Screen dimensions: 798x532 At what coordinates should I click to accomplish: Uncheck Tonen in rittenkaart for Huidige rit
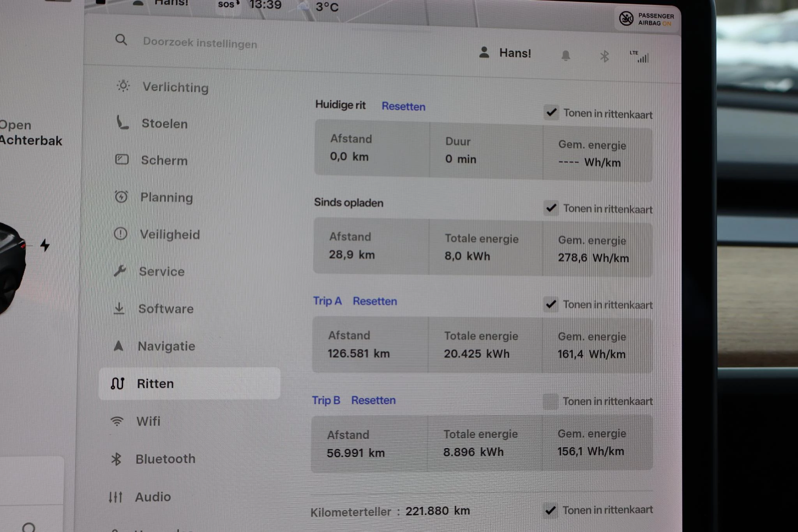pyautogui.click(x=551, y=113)
